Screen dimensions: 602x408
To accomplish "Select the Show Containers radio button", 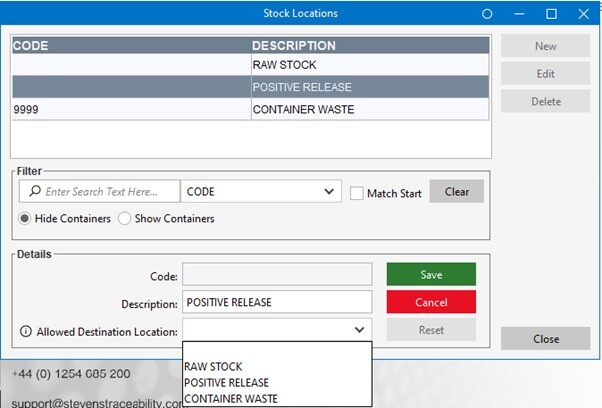I will (124, 219).
